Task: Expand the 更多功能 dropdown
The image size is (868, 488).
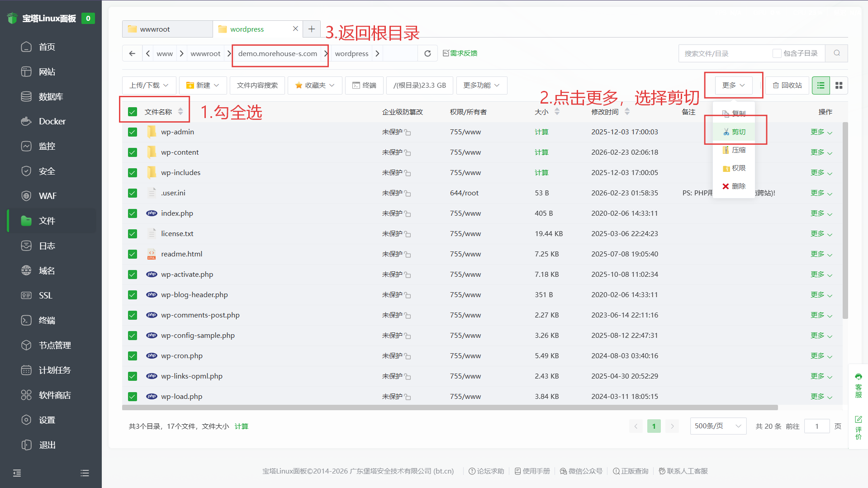Action: pyautogui.click(x=481, y=85)
